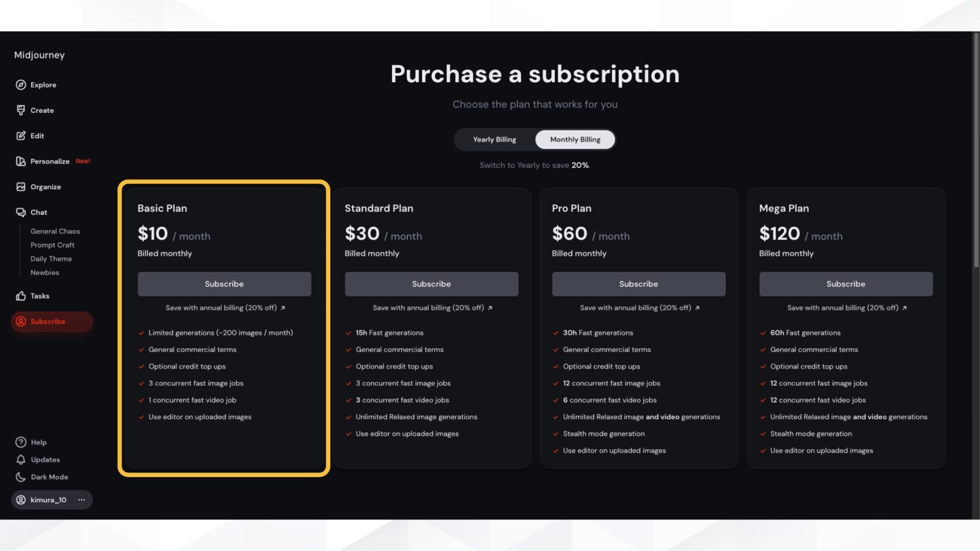
Task: Open the General Chaos chat room
Action: click(55, 231)
